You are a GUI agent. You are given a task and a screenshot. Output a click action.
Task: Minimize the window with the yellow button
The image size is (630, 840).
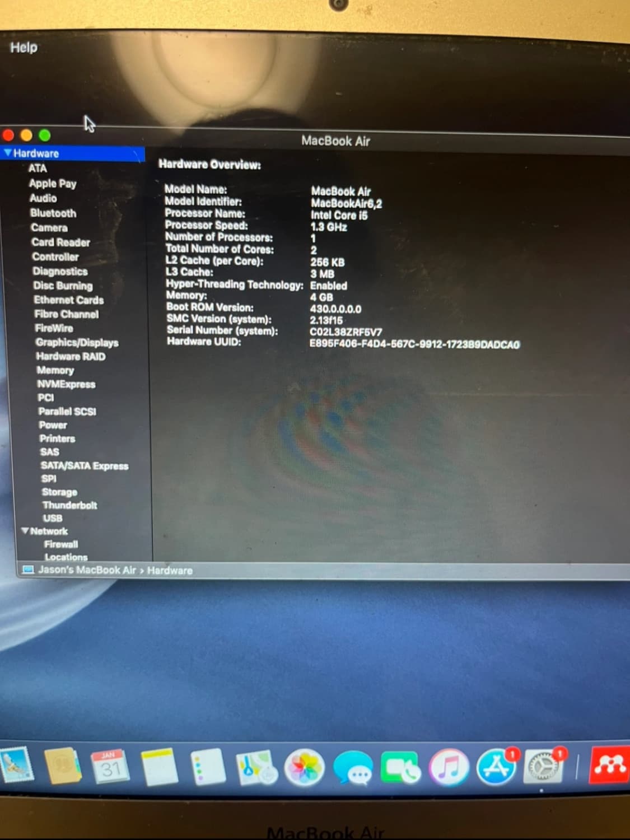click(x=26, y=135)
